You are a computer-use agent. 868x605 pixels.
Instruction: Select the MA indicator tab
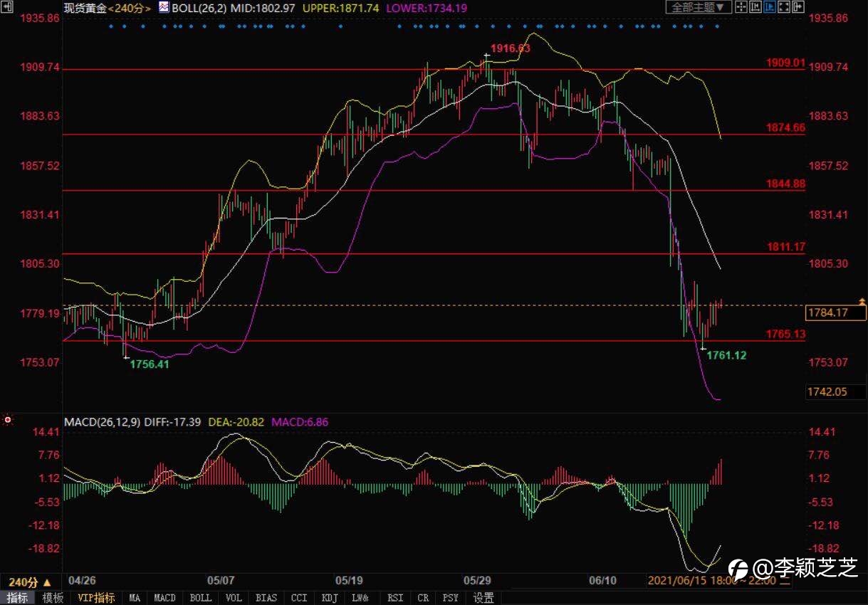[135, 599]
